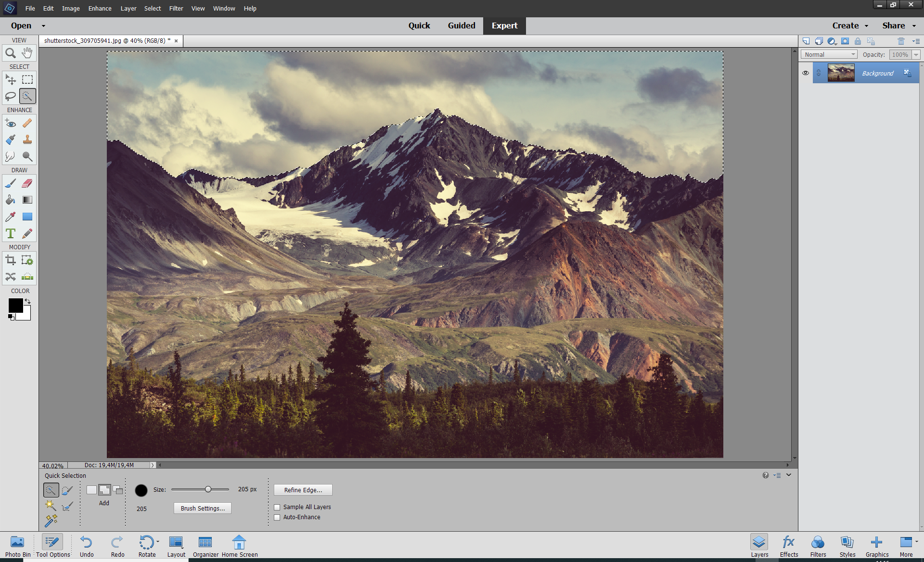924x562 pixels.
Task: Enable Auto-Enhance checkbox
Action: (277, 517)
